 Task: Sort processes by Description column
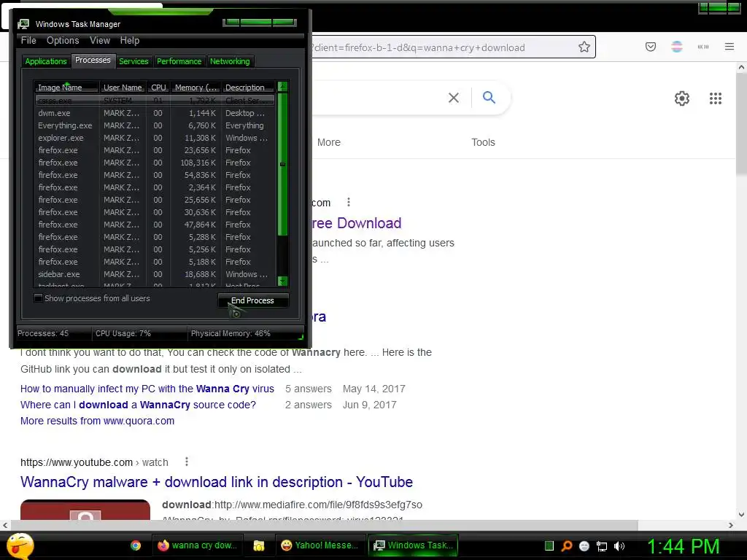pos(248,87)
